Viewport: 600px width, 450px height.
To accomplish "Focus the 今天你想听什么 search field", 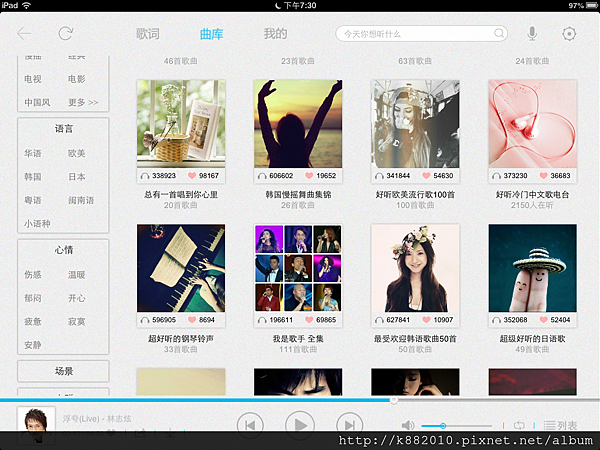I will 421,34.
